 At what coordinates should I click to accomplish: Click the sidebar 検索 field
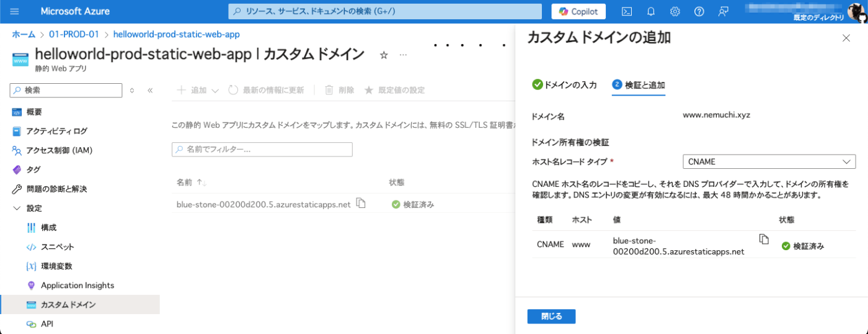click(66, 90)
